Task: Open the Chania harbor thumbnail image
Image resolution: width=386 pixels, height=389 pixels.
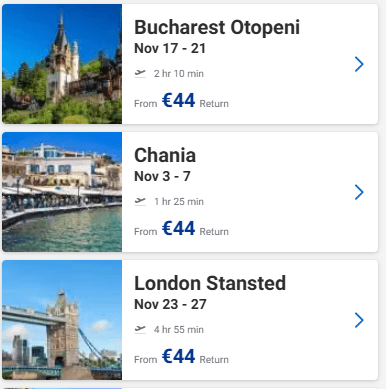Action: 62,192
